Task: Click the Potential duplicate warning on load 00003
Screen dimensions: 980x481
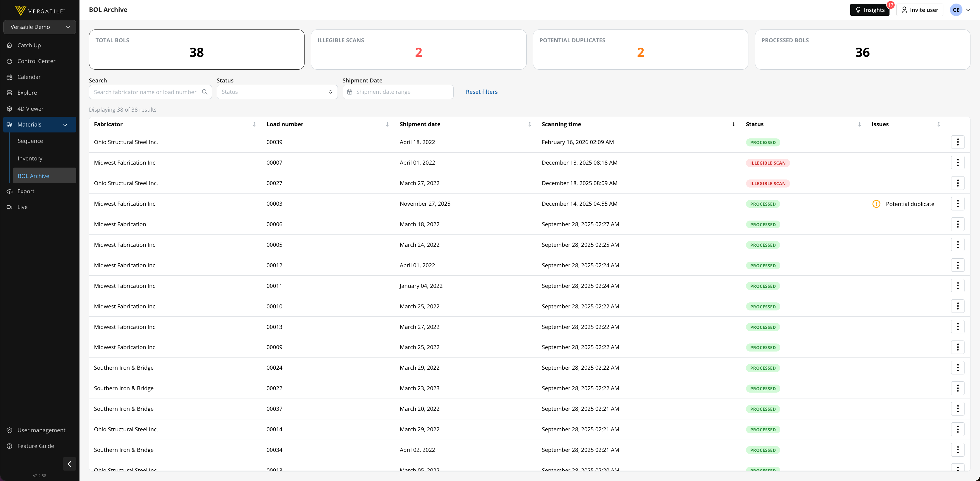Action: [903, 204]
